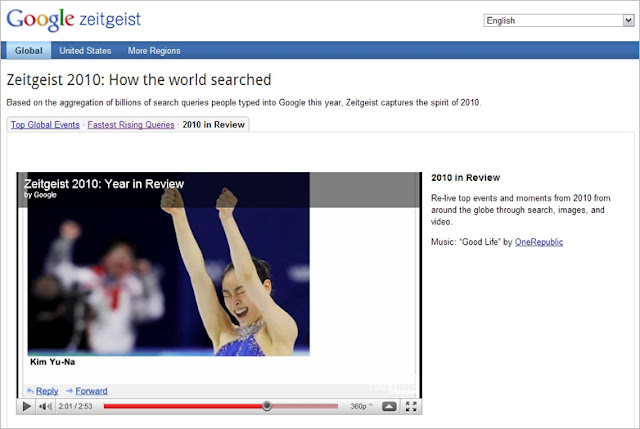Play the Zeitgeist 2010 video
The height and width of the screenshot is (429, 640).
point(27,407)
